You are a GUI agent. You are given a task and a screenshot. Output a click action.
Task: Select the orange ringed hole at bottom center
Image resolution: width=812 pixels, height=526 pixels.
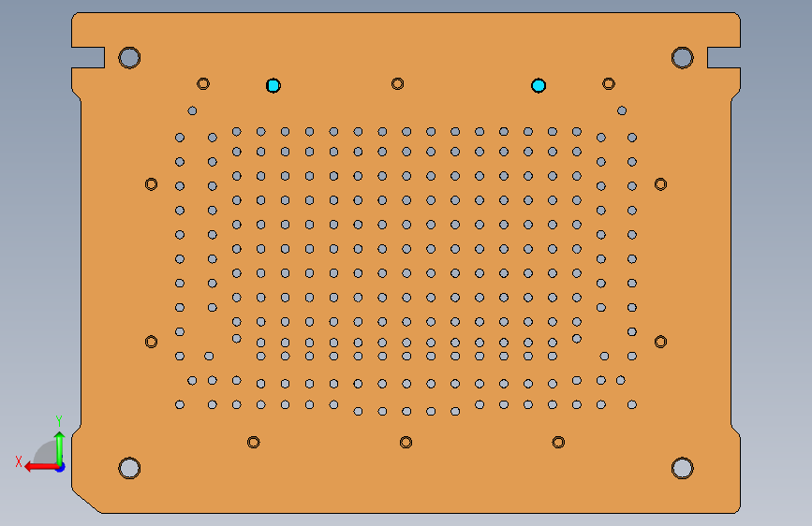pos(406,442)
